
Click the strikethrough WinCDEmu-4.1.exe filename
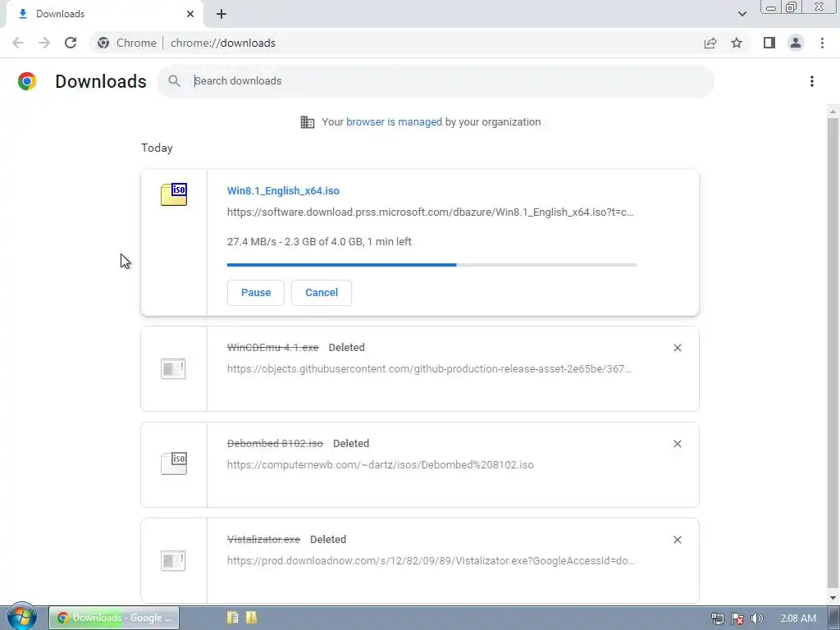click(272, 348)
